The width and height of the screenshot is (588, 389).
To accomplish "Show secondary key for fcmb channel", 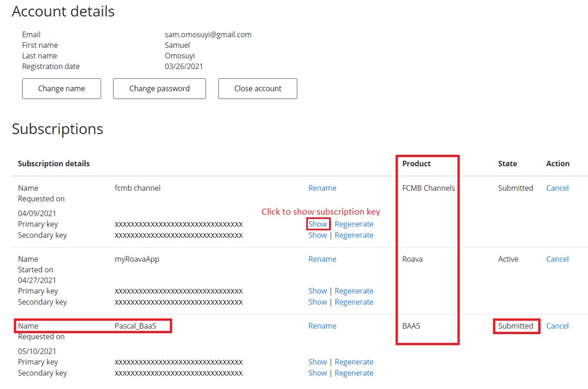I will coord(318,235).
